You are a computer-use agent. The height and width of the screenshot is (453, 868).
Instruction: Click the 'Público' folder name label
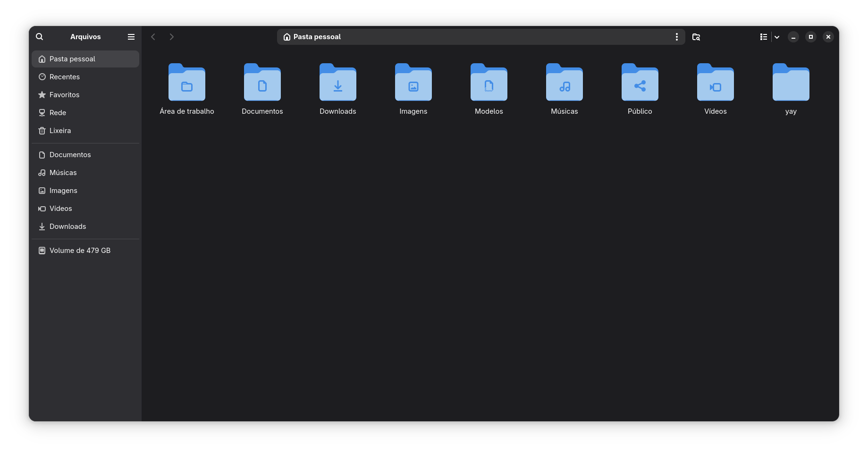tap(640, 111)
